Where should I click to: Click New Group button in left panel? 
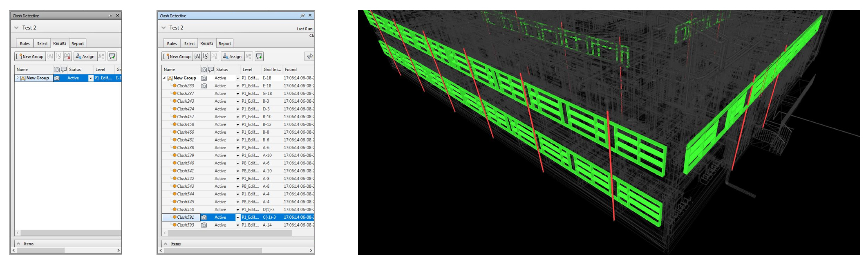coord(30,56)
